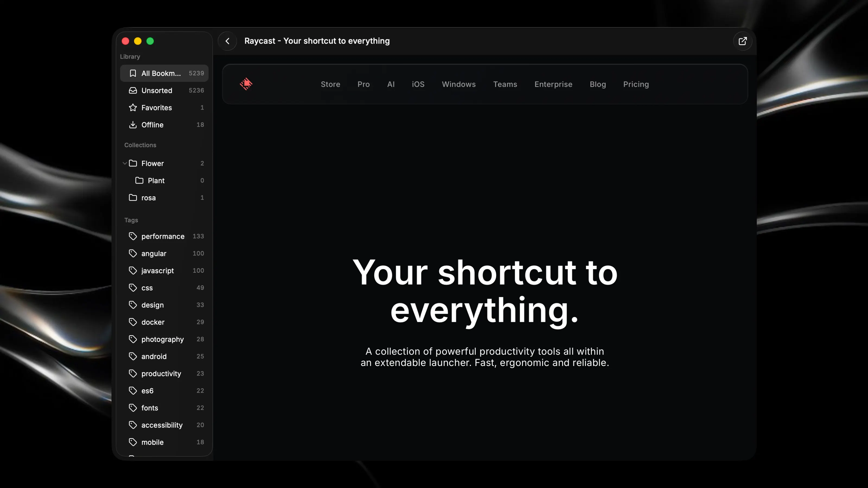Open Blog link in Raycast navigation
The height and width of the screenshot is (488, 868).
pos(598,84)
